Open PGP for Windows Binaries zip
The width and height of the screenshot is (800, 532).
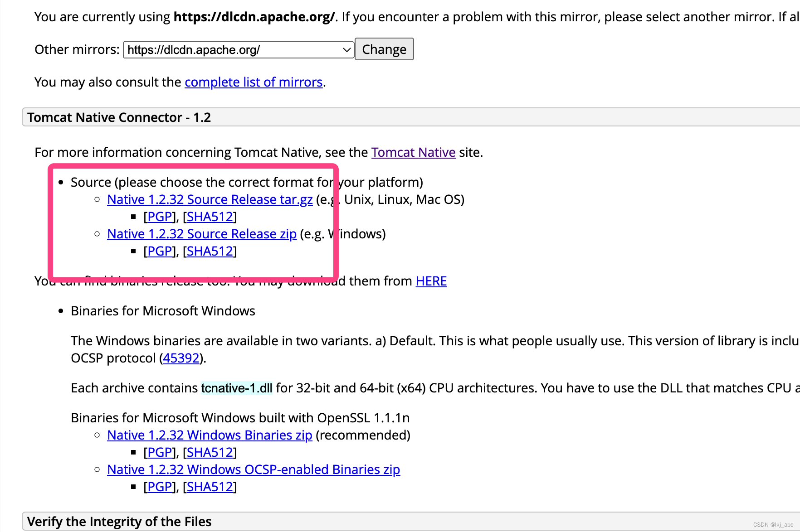coord(160,452)
